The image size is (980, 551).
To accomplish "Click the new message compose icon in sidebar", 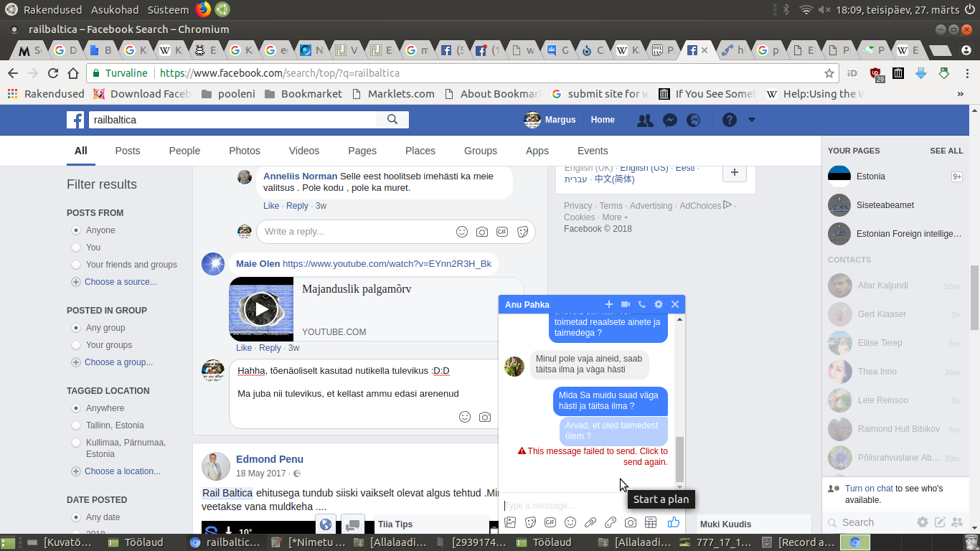I will (x=940, y=522).
